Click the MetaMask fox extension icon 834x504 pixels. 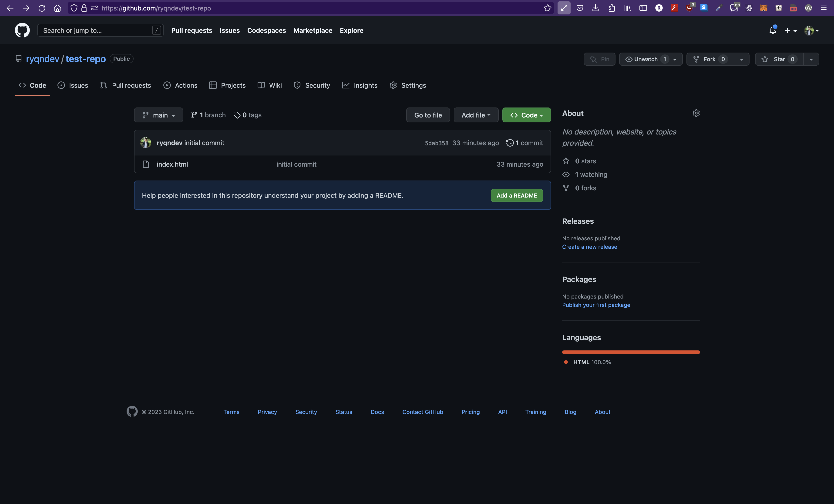coord(763,8)
